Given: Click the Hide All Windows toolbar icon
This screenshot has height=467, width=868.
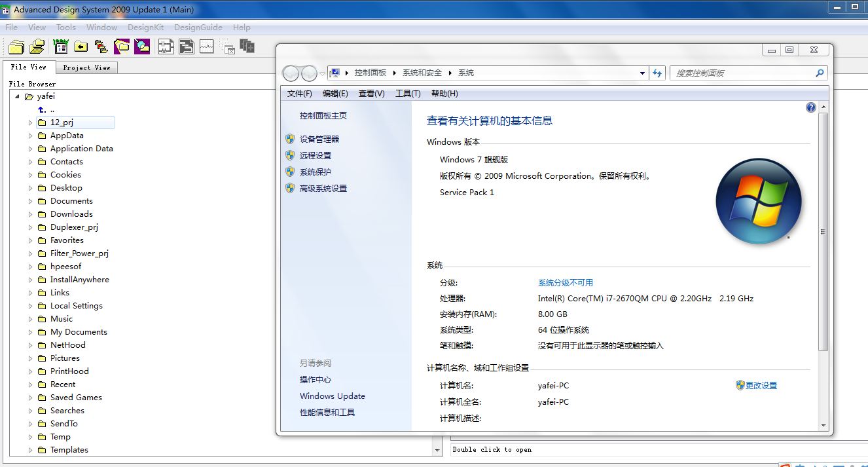Looking at the screenshot, I should (x=228, y=47).
